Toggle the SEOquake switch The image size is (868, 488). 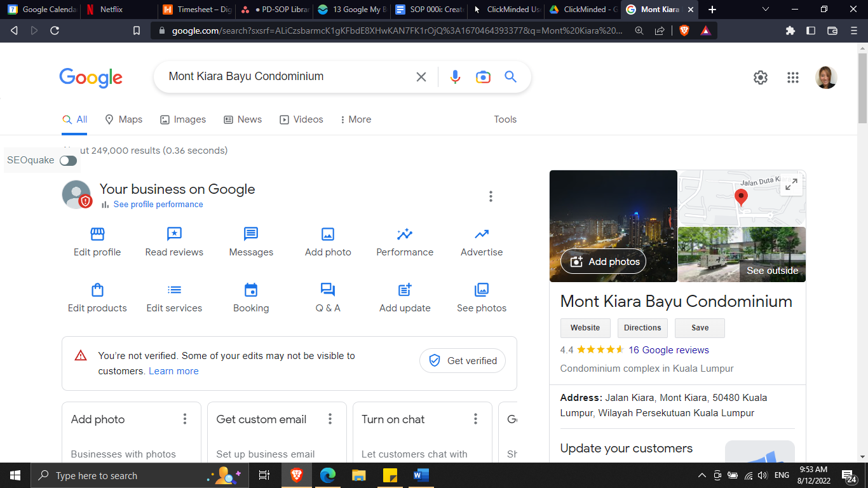tap(68, 161)
